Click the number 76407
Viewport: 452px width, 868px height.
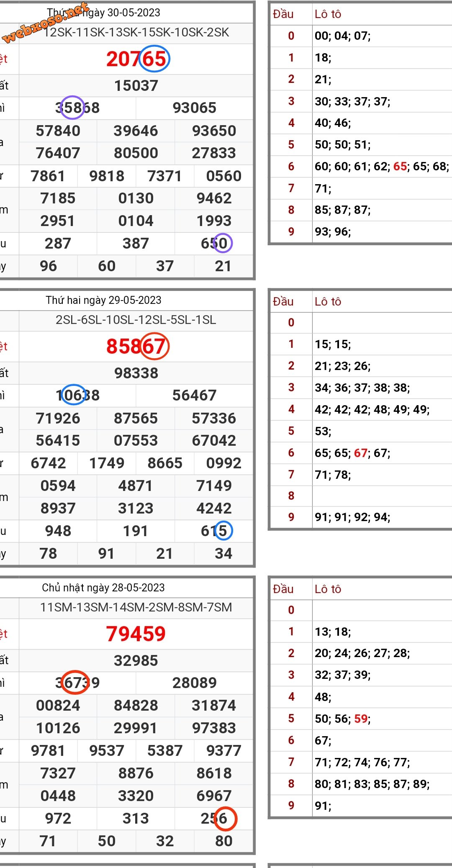pos(58,153)
